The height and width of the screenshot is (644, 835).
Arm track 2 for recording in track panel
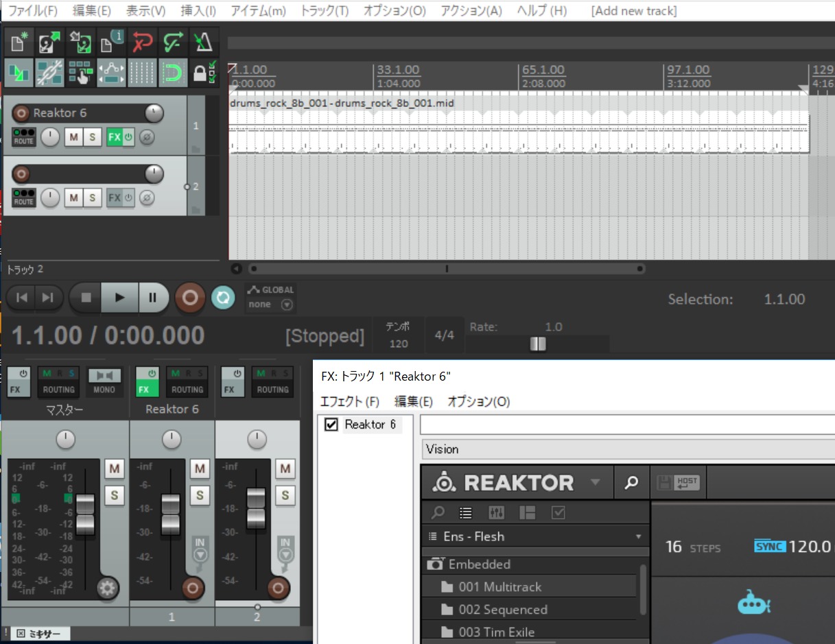[21, 174]
